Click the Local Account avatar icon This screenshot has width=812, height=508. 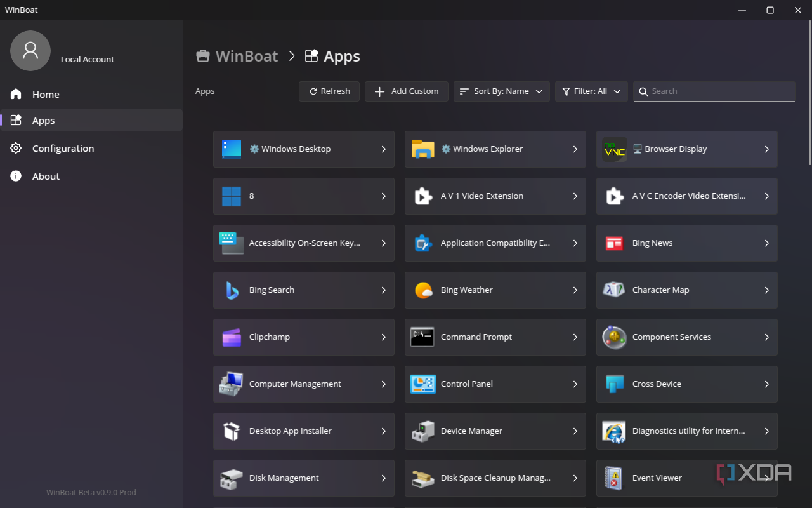(x=30, y=51)
